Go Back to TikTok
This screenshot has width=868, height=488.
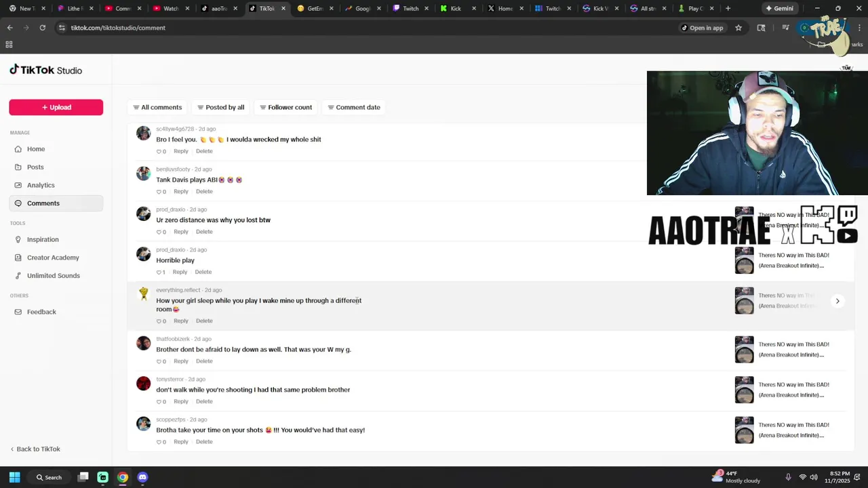tap(35, 449)
